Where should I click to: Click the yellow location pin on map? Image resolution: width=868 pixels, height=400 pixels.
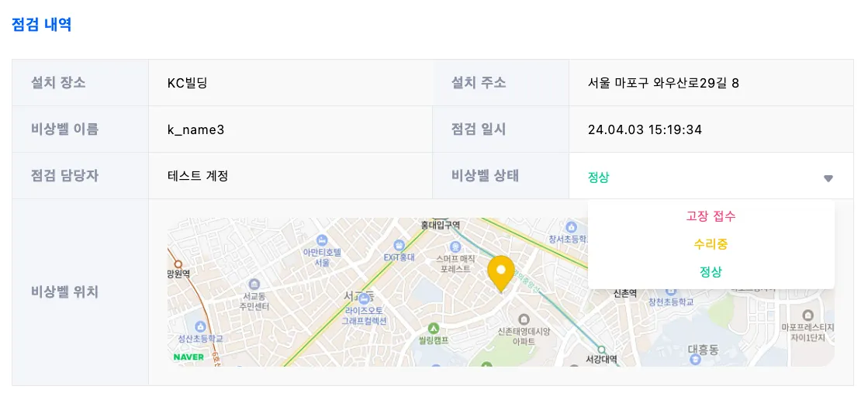(501, 272)
